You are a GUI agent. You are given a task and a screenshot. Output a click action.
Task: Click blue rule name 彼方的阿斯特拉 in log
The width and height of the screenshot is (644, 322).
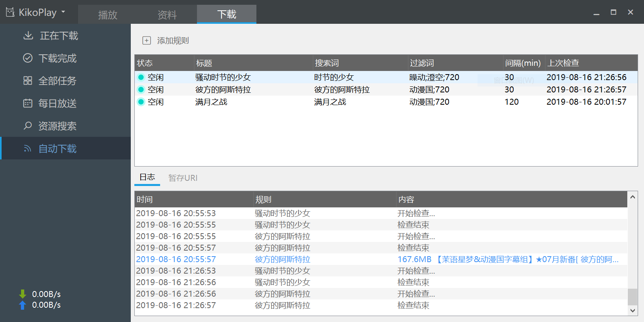(x=283, y=259)
